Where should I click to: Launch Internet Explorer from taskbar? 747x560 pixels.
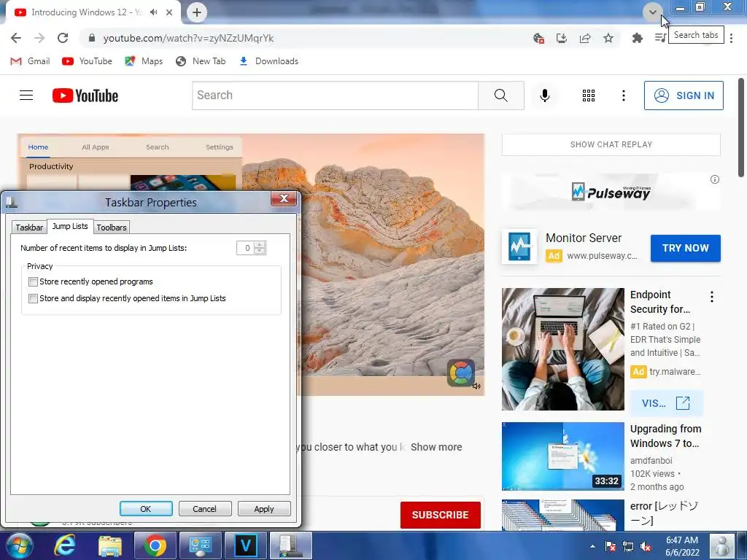64,545
